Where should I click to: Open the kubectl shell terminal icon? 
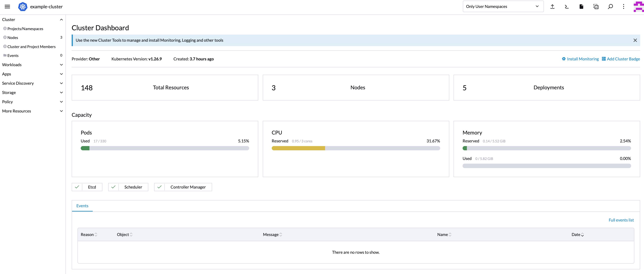(567, 7)
